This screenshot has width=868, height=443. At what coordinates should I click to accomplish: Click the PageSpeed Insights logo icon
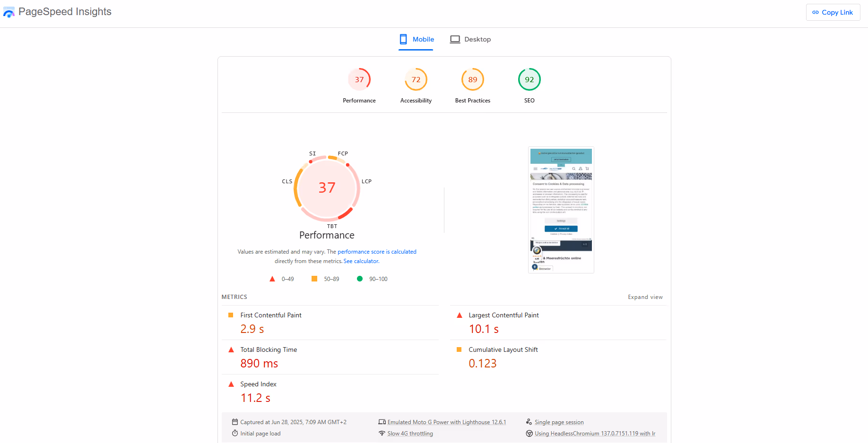(9, 12)
